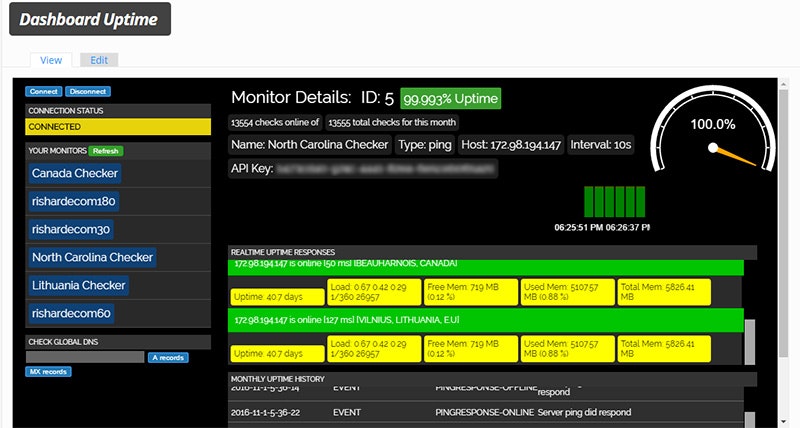
Task: Click the realtime responses panel scrollbar thumb
Action: (749, 342)
